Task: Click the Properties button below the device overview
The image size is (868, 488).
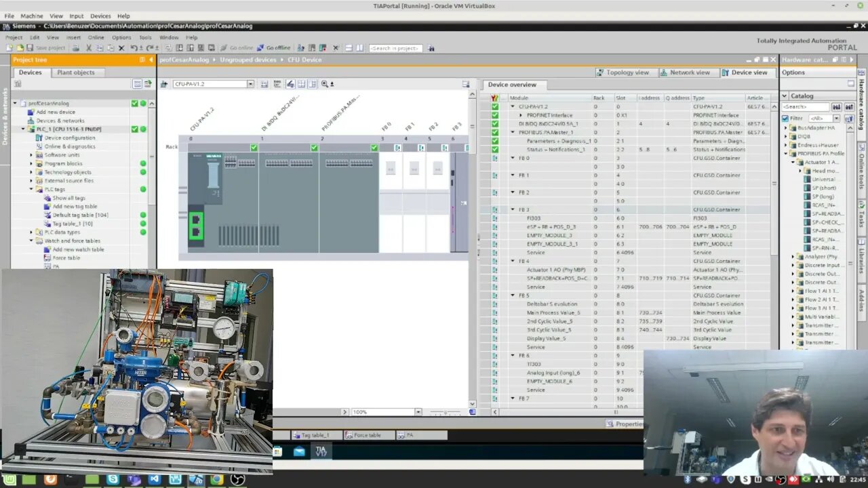Action: (x=624, y=424)
